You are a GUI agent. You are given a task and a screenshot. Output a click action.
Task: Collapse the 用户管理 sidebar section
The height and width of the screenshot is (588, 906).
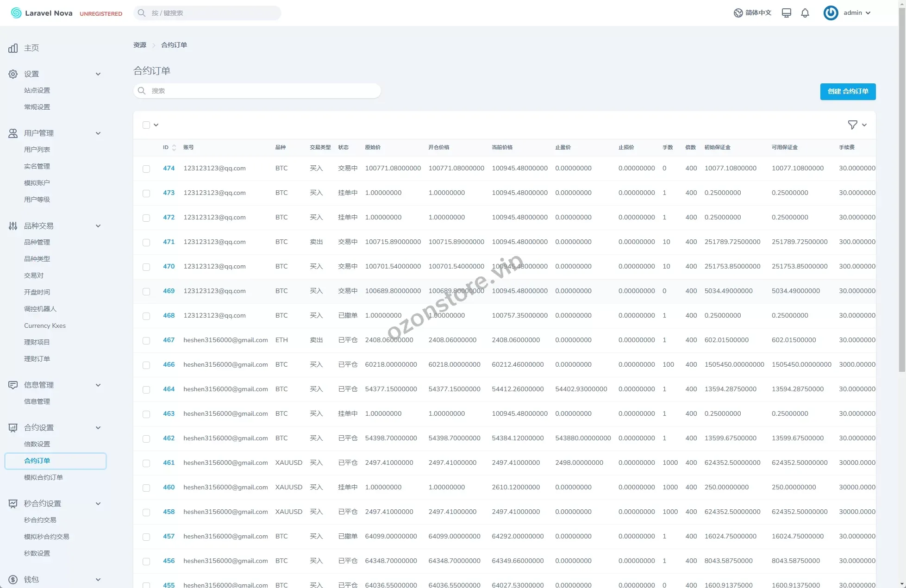coord(98,133)
